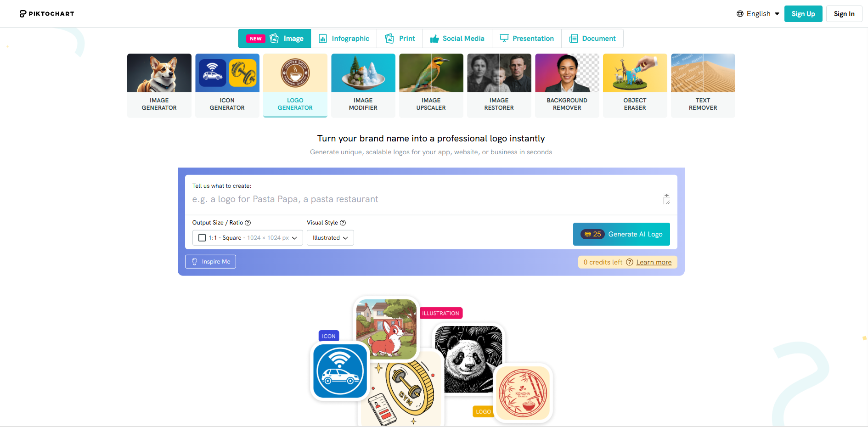Select the Image Restorer tool

point(499,85)
